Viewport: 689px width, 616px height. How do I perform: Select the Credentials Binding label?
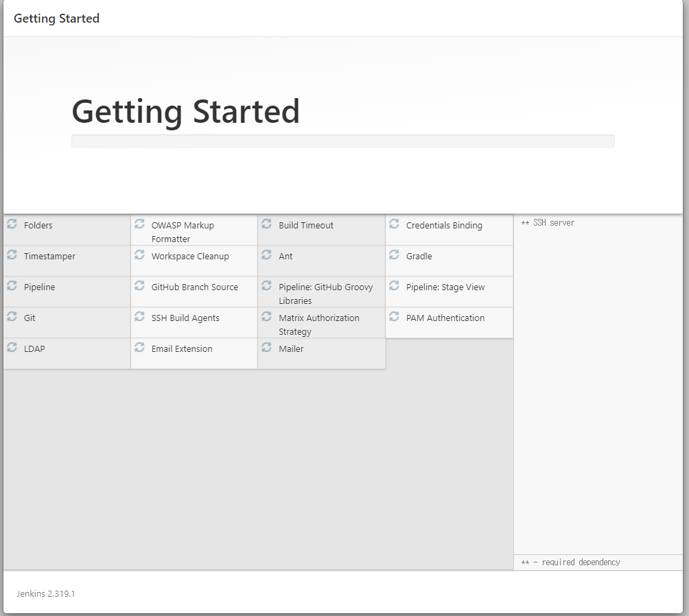click(444, 226)
